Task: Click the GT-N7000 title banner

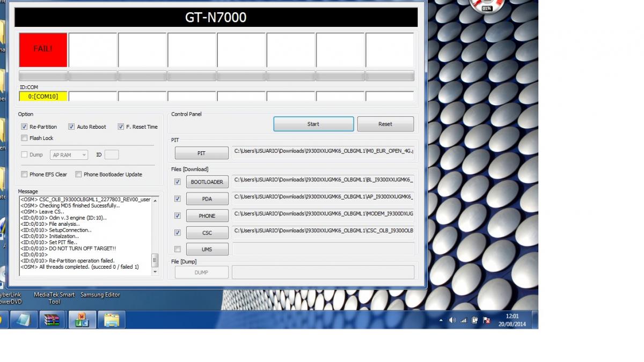Action: pyautogui.click(x=216, y=17)
